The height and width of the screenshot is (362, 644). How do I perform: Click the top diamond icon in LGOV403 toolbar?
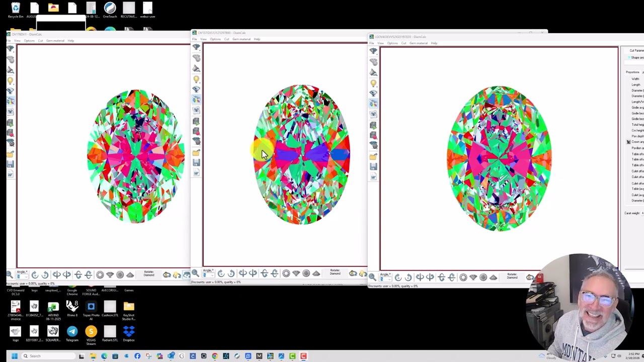coord(373,51)
